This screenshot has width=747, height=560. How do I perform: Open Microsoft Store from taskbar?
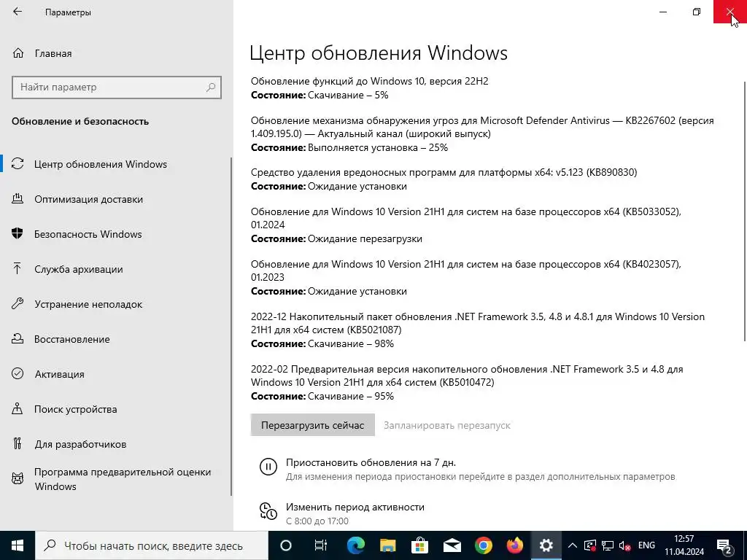(419, 545)
